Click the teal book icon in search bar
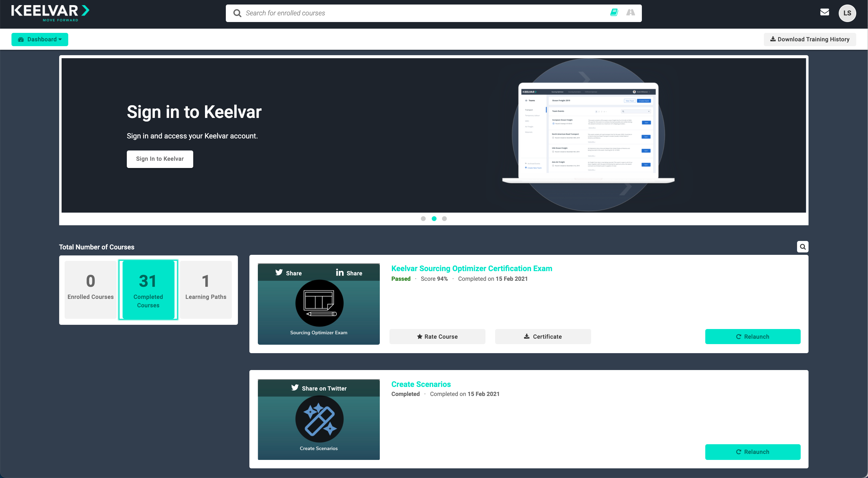The height and width of the screenshot is (478, 868). point(614,13)
